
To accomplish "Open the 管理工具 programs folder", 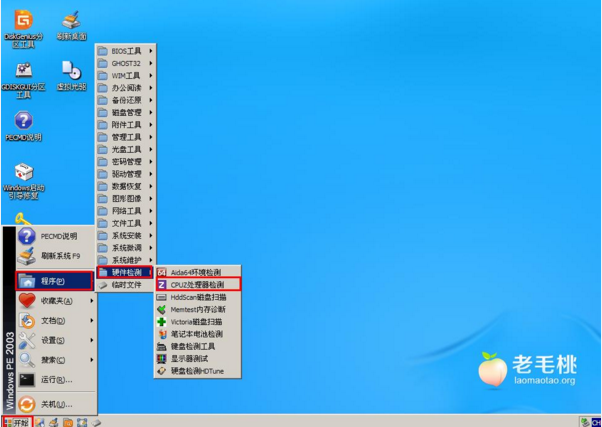I will pos(125,137).
